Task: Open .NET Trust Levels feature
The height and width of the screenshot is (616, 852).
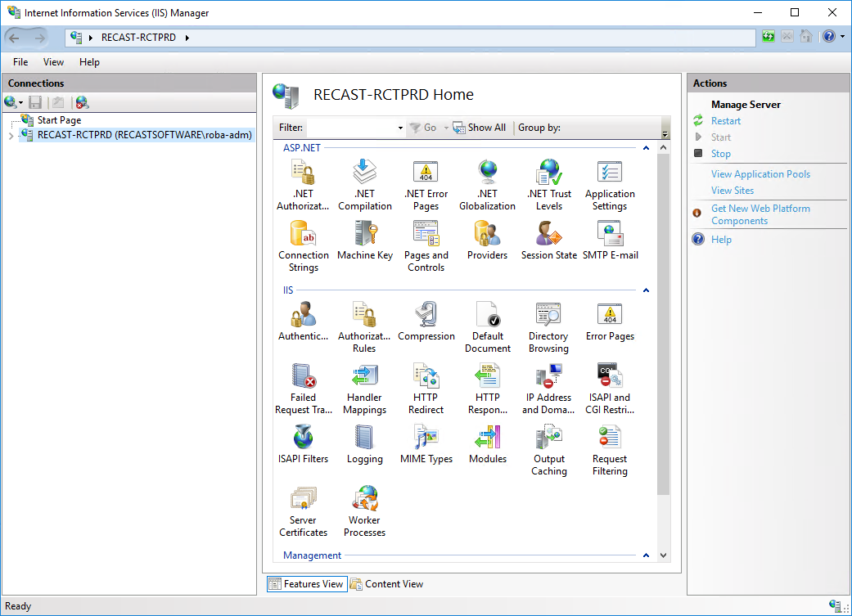Action: 549,185
